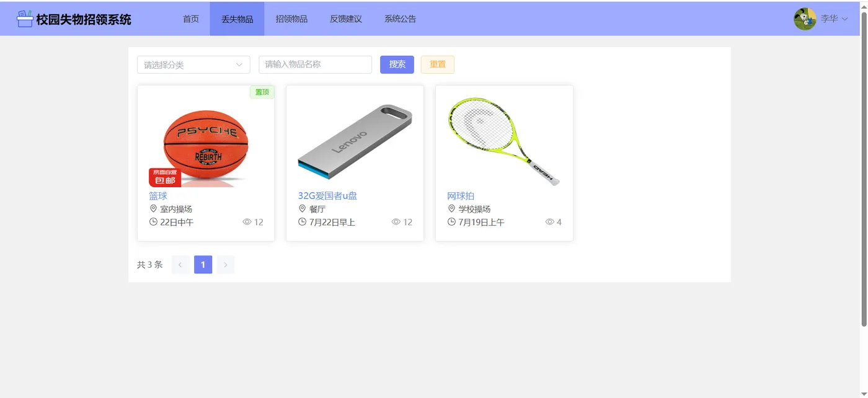Viewport: 868px width, 398px height.
Task: Click the 7月22日早上 time text
Action: 332,223
